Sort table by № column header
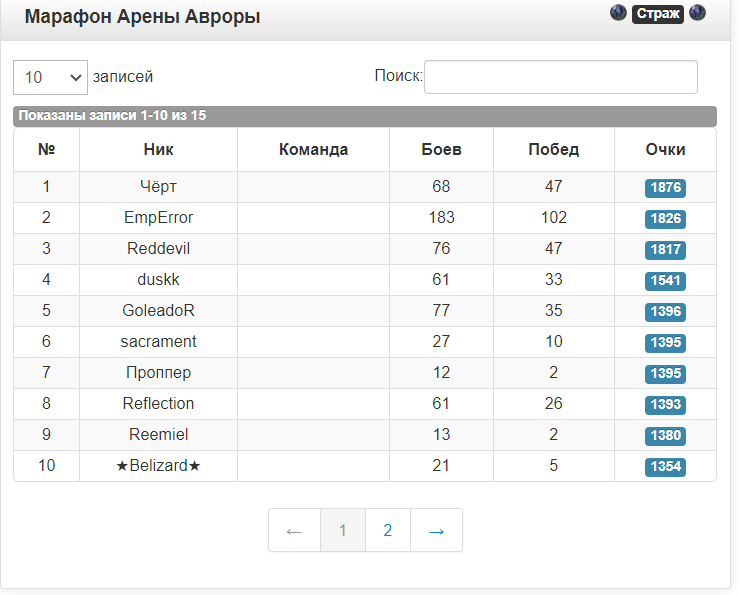Screen dimensions: 739x595 click(46, 150)
